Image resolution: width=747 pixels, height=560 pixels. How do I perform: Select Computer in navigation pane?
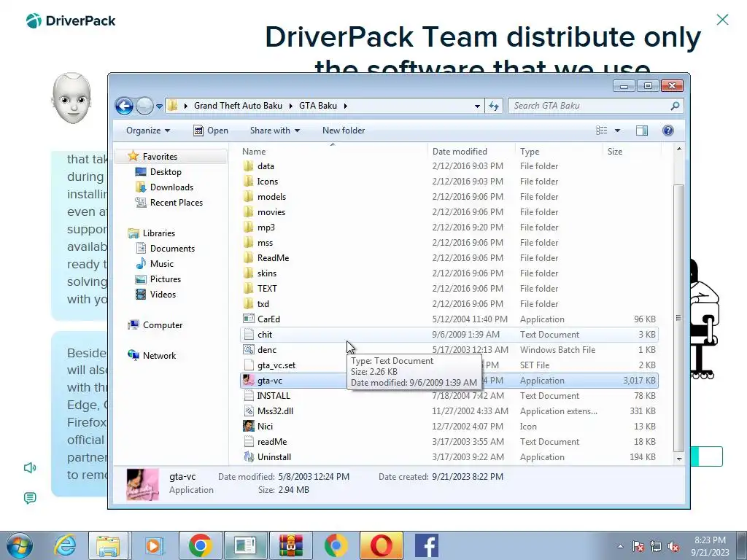[163, 325]
